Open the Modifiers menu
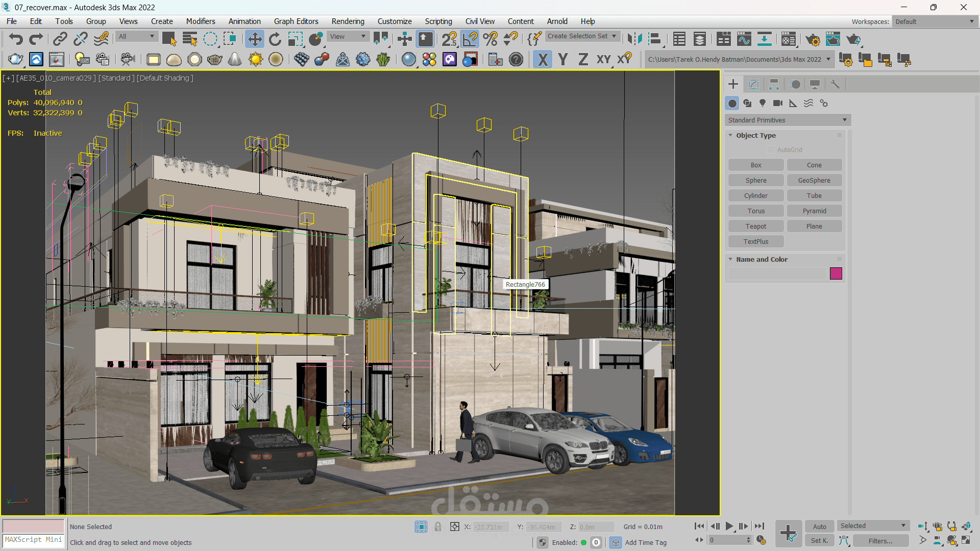This screenshot has width=980, height=551. [x=200, y=21]
